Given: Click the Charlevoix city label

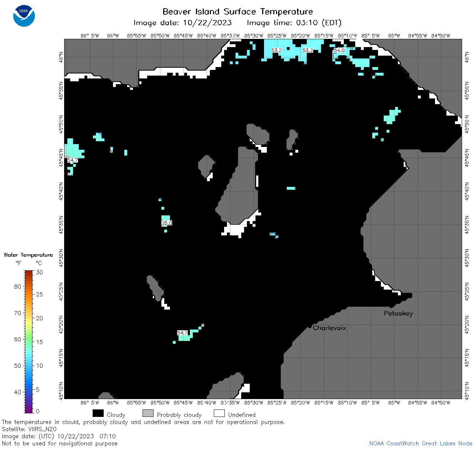Looking at the screenshot, I should point(329,328).
